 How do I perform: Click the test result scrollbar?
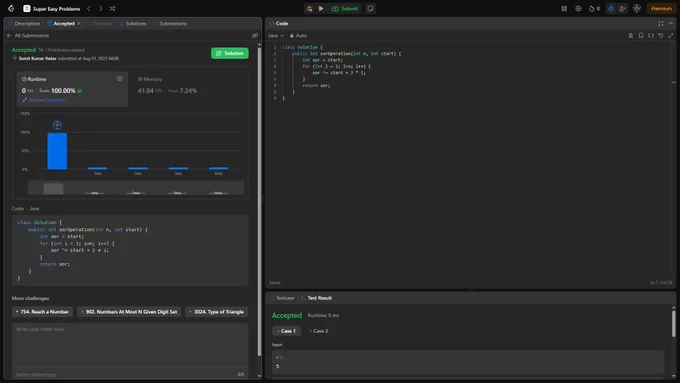click(673, 324)
